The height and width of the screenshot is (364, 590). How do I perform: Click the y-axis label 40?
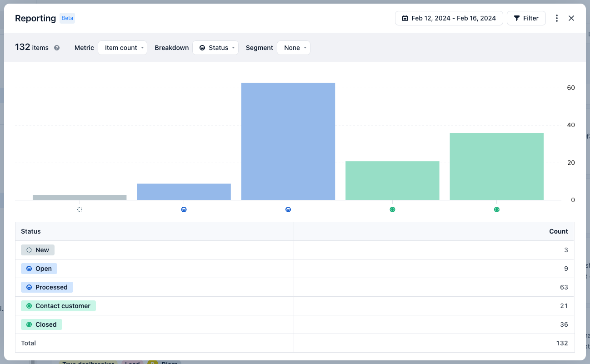[571, 125]
